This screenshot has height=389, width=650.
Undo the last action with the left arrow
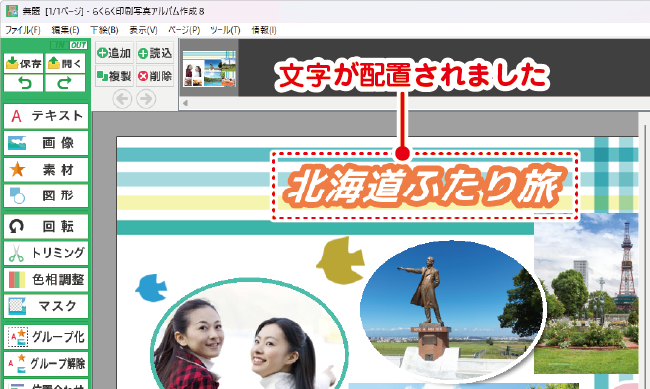pos(24,83)
